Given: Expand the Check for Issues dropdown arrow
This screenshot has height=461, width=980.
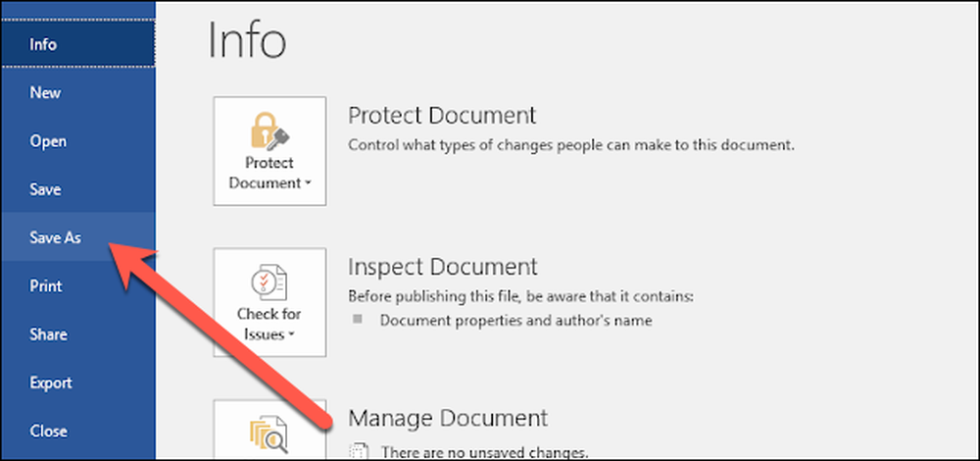Looking at the screenshot, I should pos(292,335).
